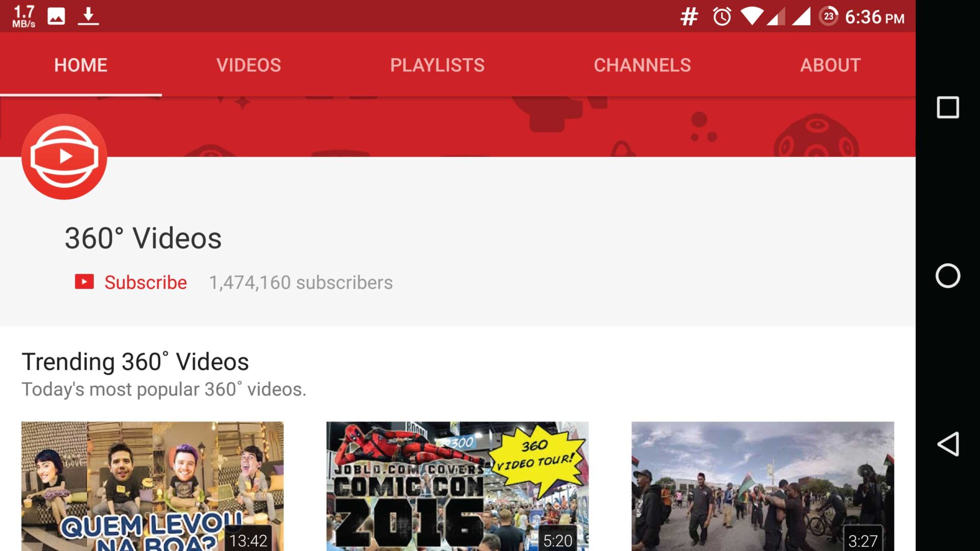Subscribe to the 360° Videos channel
This screenshot has width=980, height=551.
pyautogui.click(x=145, y=282)
